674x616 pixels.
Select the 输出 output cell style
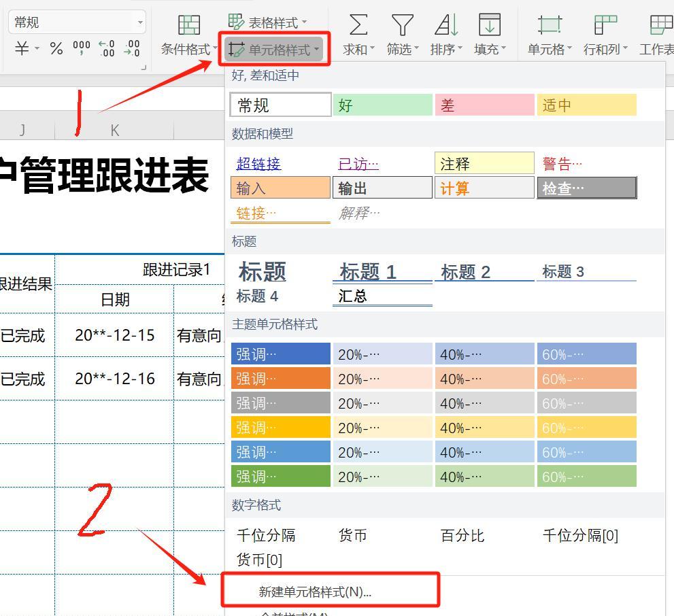coord(382,188)
